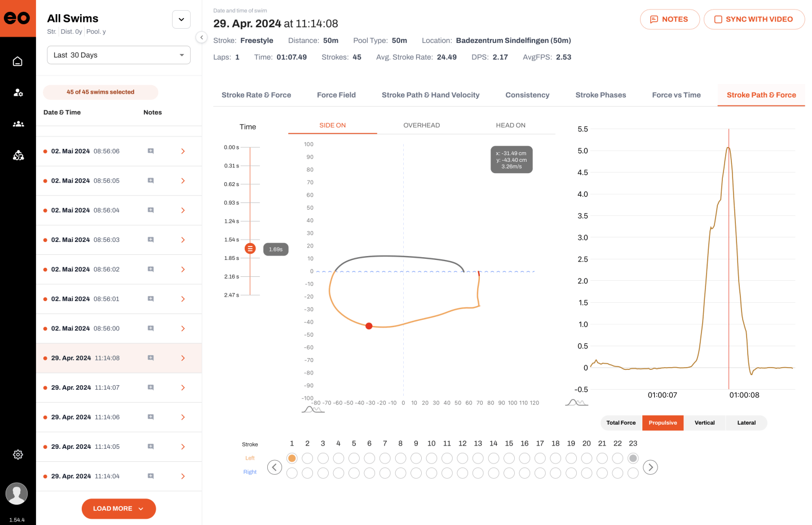
Task: Switch to the Overhead view tab
Action: [x=421, y=125]
